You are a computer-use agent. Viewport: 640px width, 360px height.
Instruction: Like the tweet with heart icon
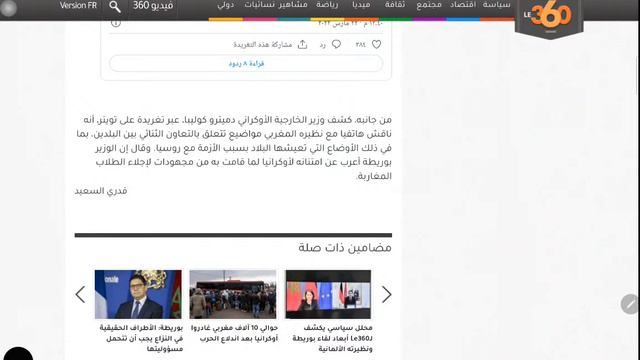pyautogui.click(x=376, y=44)
